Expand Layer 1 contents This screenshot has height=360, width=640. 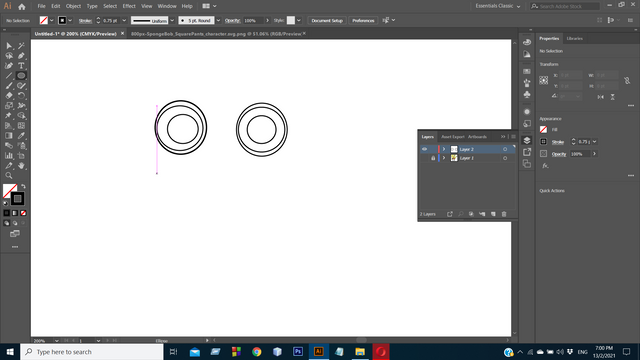[x=444, y=158]
